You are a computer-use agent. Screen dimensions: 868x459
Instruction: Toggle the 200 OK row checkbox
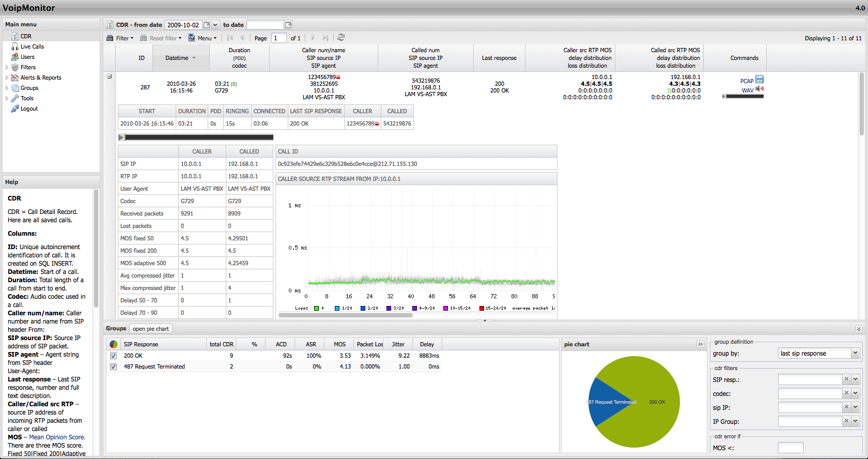click(x=113, y=356)
